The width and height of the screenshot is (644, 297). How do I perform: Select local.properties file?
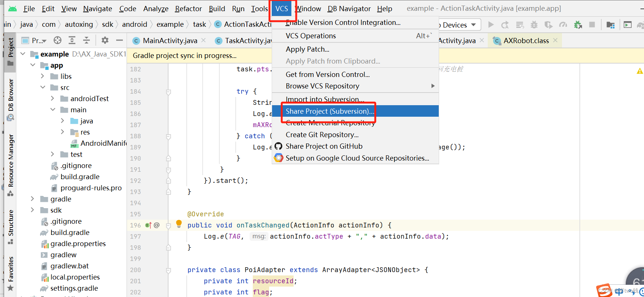[75, 277]
